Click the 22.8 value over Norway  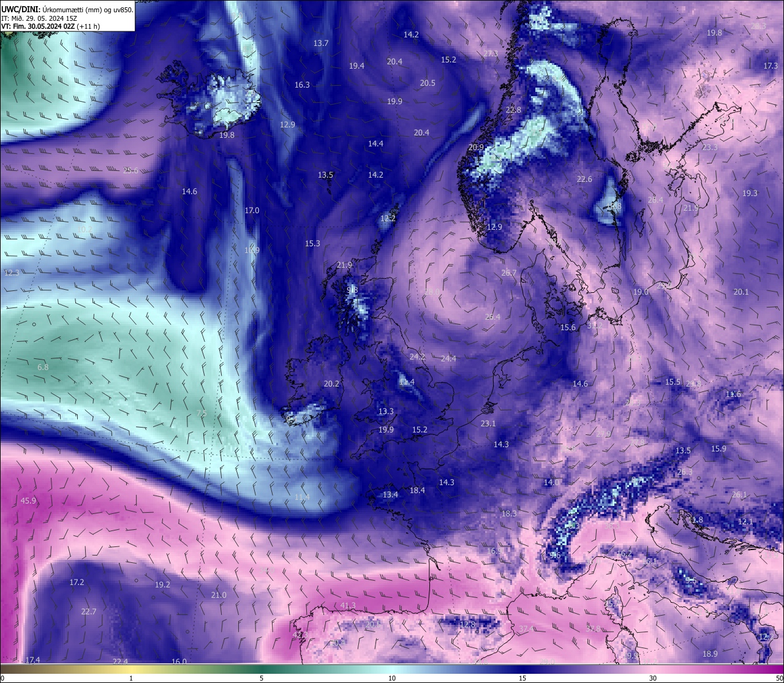tap(513, 110)
